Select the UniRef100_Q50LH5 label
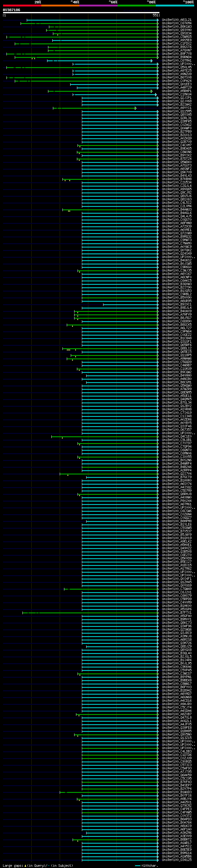The height and width of the screenshot is (868, 197). click(x=176, y=67)
